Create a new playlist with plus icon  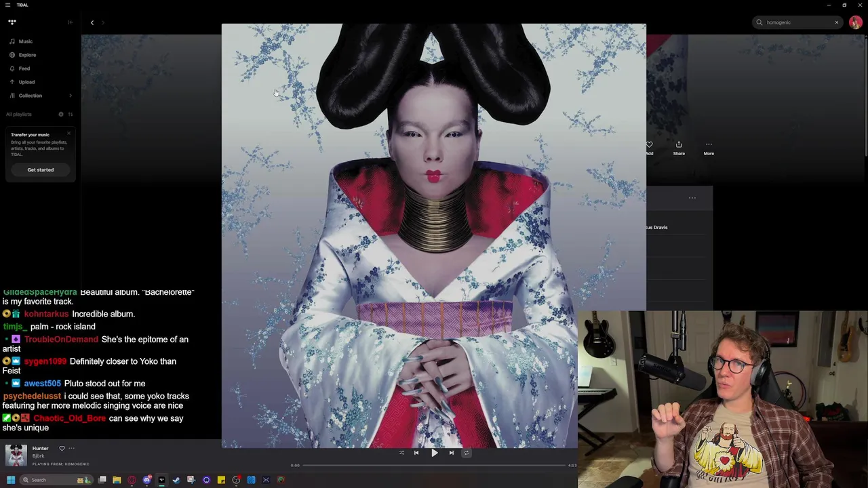tap(60, 114)
